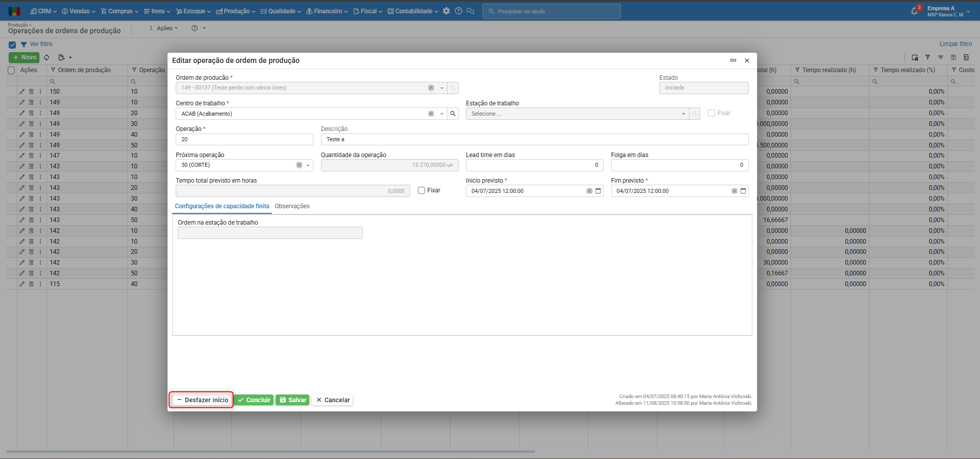Viewport: 980px width, 459px height.
Task: Edit row 150 with the pencil icon
Action: click(x=22, y=92)
